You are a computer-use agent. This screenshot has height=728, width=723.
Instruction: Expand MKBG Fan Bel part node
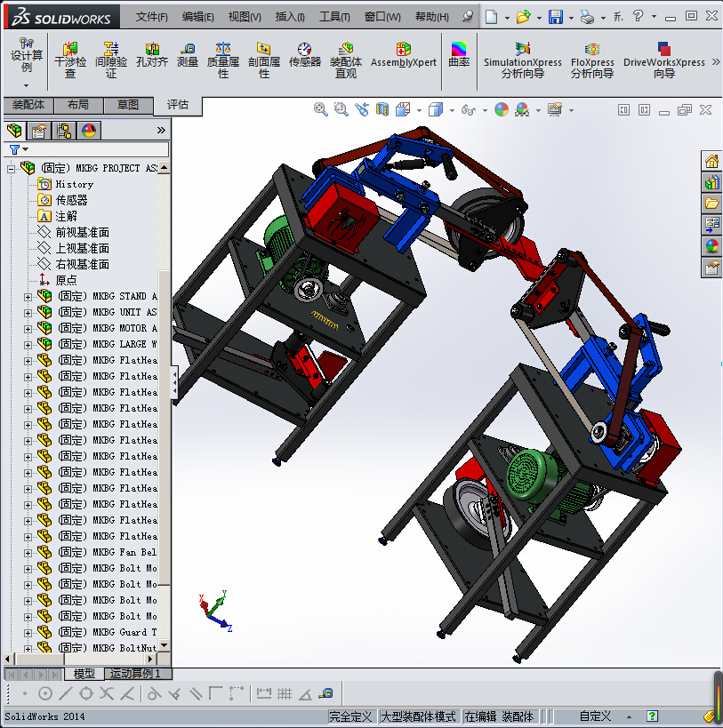point(28,554)
